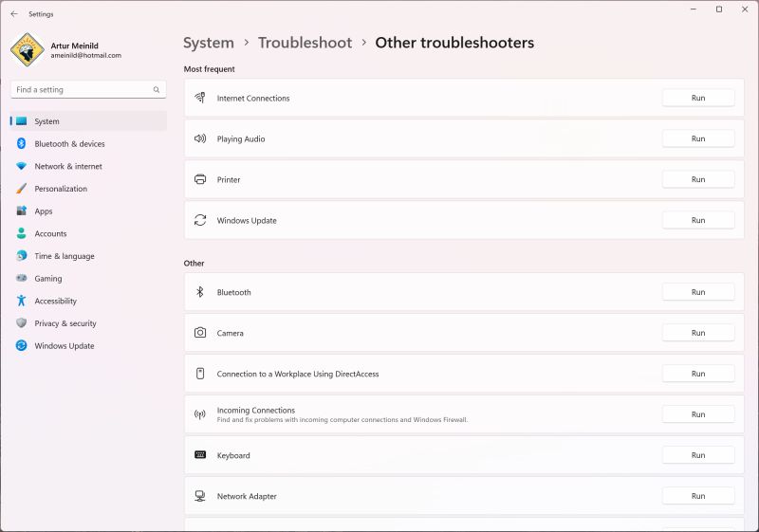The height and width of the screenshot is (532, 759).
Task: Open Network & internet settings label
Action: tap(68, 166)
